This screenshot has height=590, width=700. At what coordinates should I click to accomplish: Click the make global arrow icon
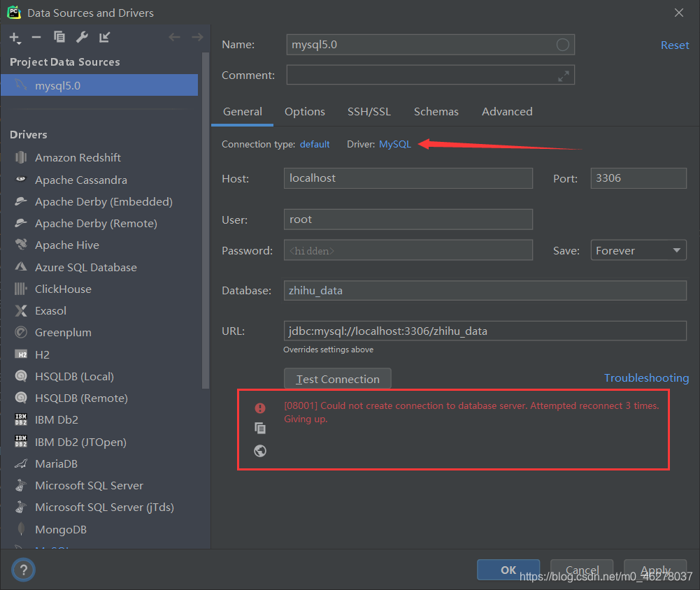click(x=104, y=37)
